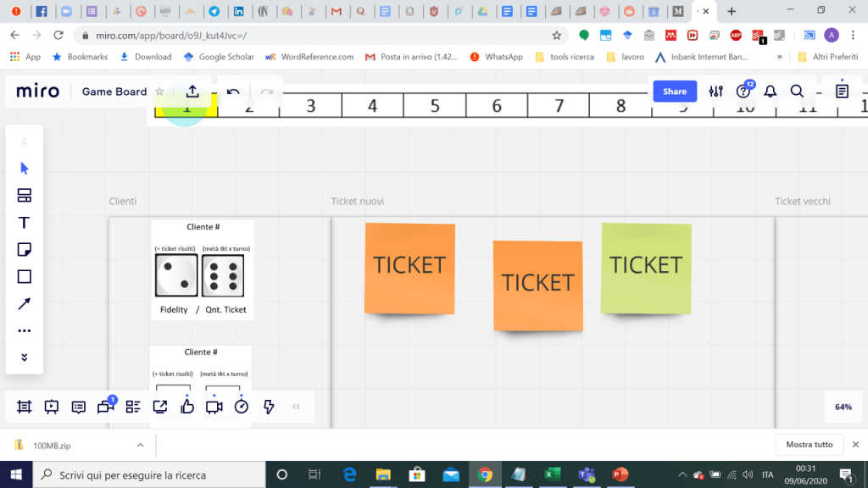Screen dimensions: 868x488
Task: Select the Sticky Note tool
Action: (25, 250)
